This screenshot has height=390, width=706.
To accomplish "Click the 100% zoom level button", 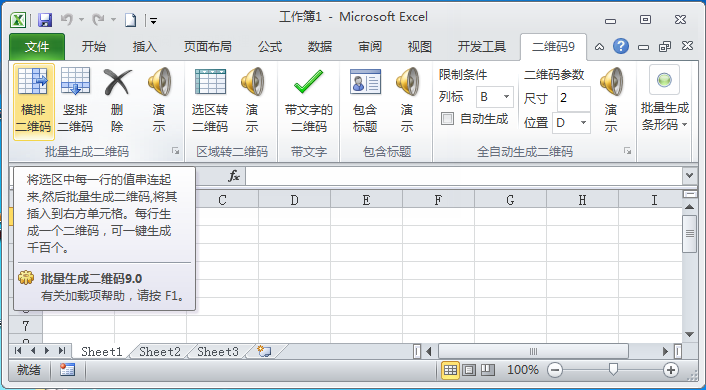I will click(523, 370).
